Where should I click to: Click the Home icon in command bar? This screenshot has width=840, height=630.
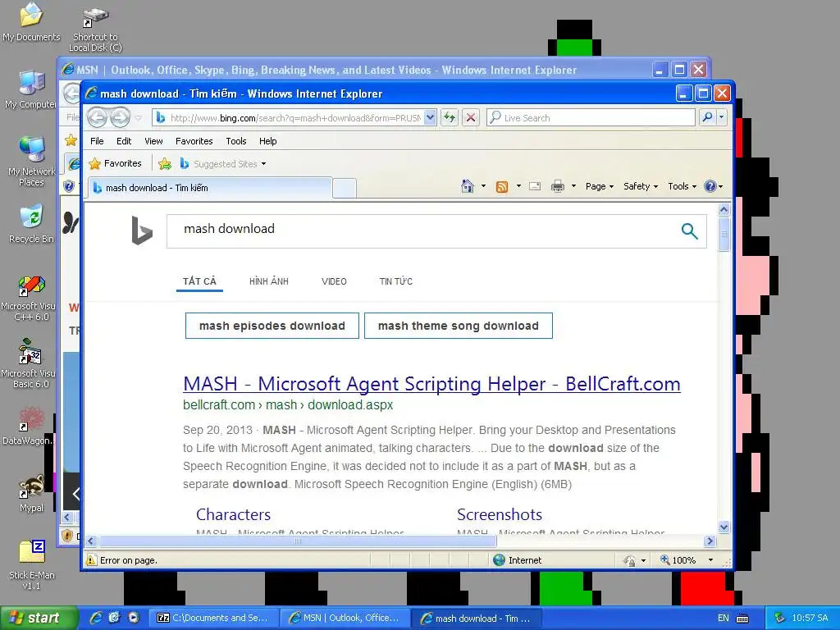coord(468,186)
